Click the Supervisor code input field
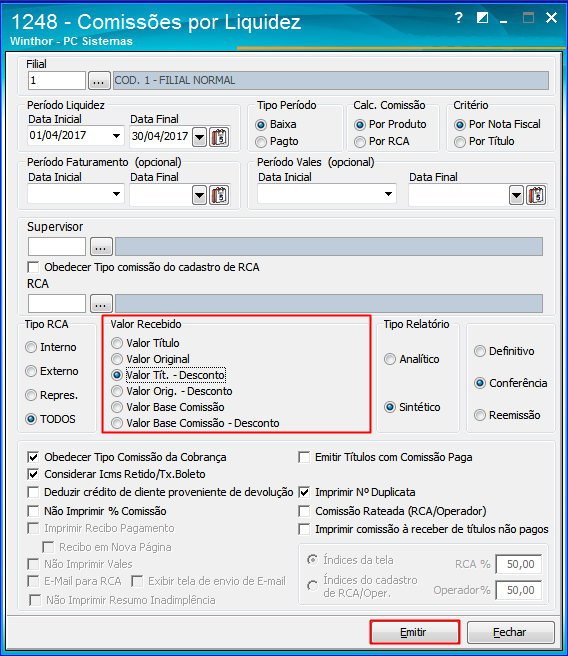568x656 pixels. coord(57,246)
